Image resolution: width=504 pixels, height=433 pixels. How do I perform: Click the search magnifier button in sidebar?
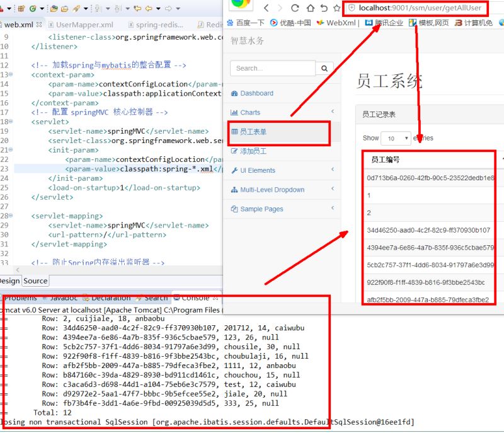[x=324, y=68]
